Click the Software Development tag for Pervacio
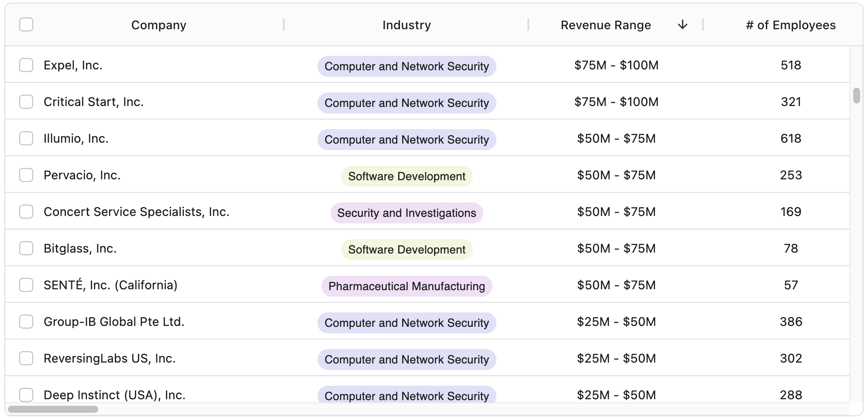The width and height of the screenshot is (868, 418). pyautogui.click(x=406, y=176)
